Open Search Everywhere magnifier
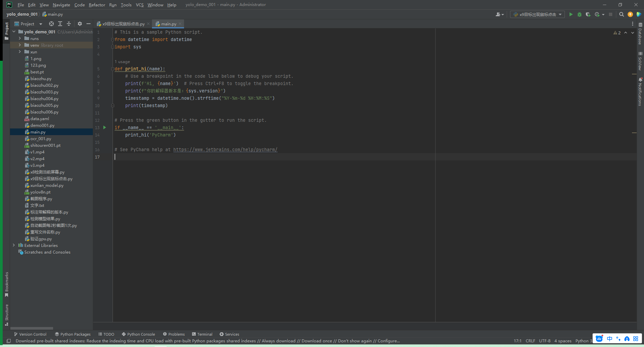Screen dimensions: 644x347 pyautogui.click(x=622, y=14)
